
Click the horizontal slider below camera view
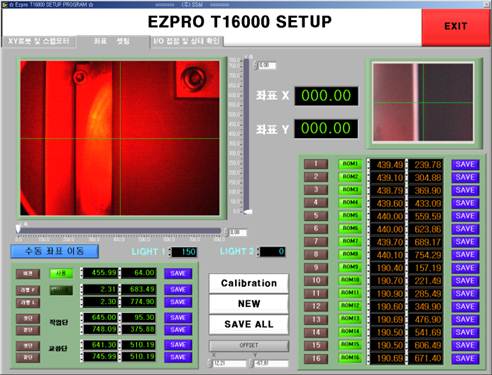tap(119, 230)
